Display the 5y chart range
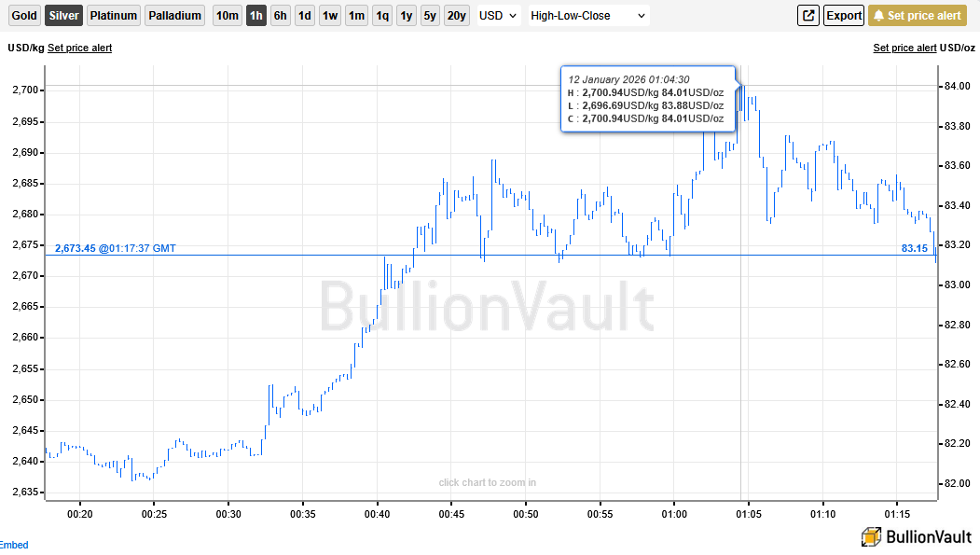The width and height of the screenshot is (980, 555). point(430,16)
